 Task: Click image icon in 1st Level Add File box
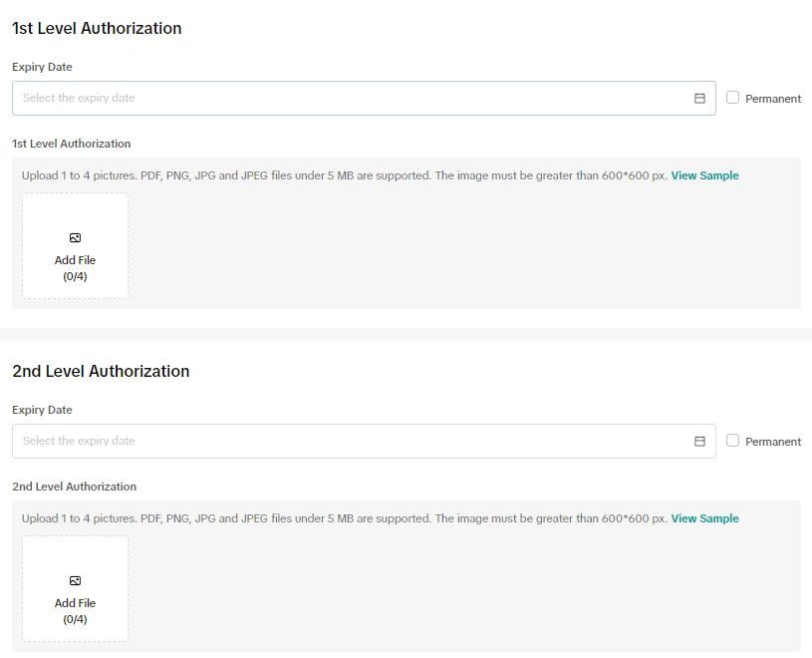[x=75, y=238]
